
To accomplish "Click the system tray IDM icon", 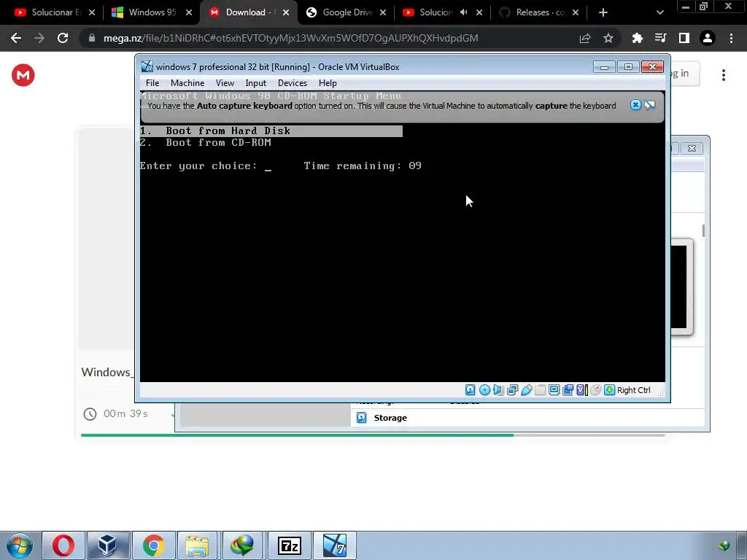I will click(724, 545).
